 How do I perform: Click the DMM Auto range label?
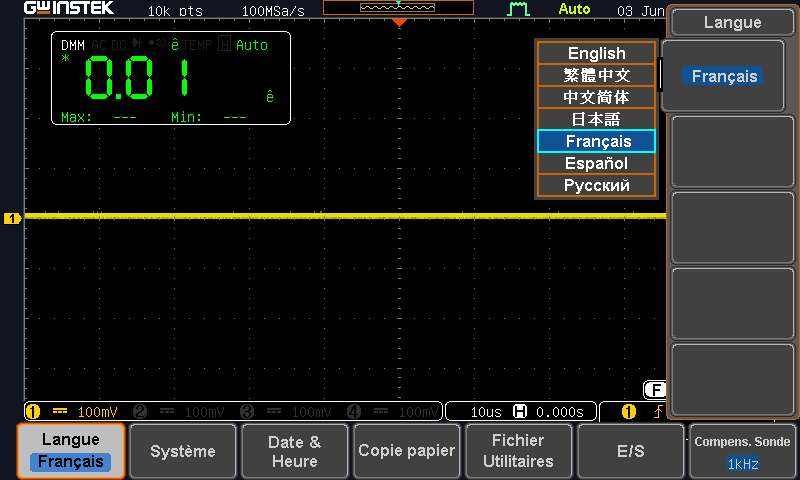pos(252,45)
